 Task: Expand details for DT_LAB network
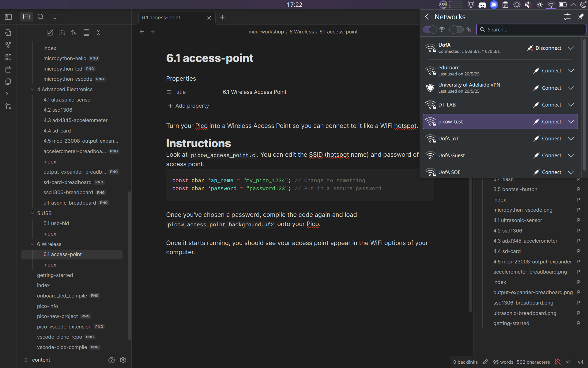pyautogui.click(x=571, y=105)
